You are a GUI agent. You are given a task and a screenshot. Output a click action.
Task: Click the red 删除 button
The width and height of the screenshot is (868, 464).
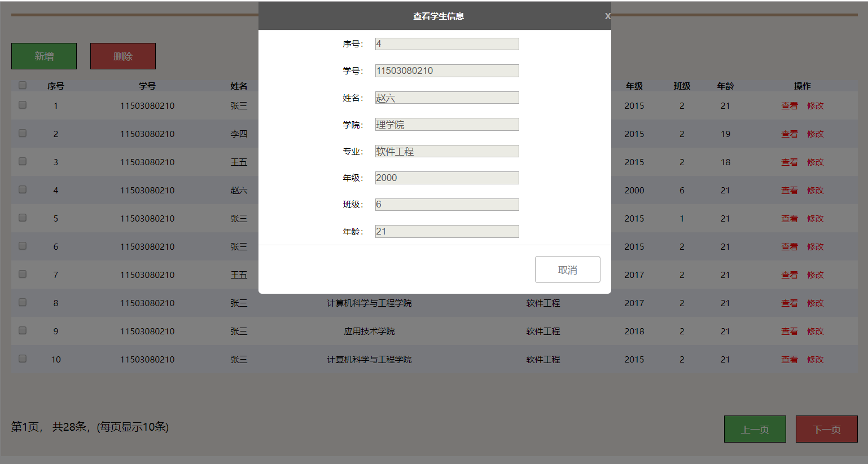[123, 56]
